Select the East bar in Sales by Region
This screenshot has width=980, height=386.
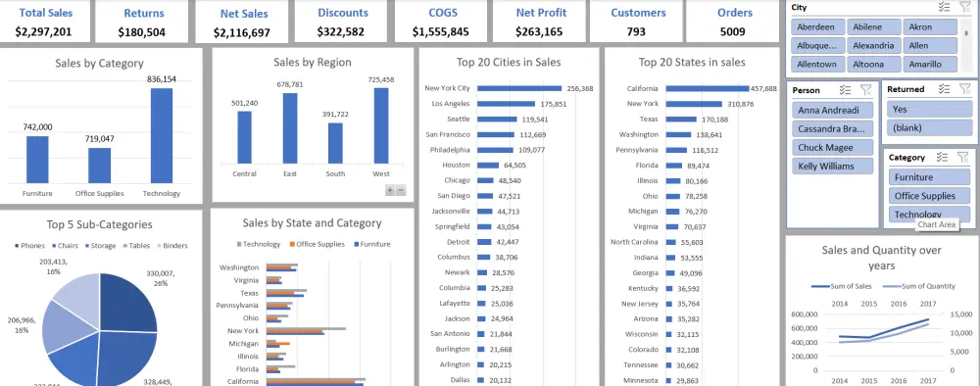tap(290, 128)
